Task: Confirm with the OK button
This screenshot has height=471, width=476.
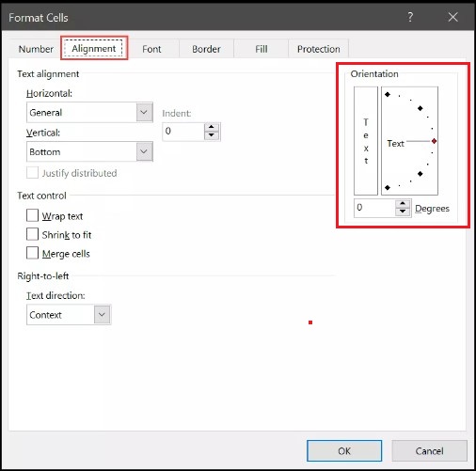Action: 344,450
